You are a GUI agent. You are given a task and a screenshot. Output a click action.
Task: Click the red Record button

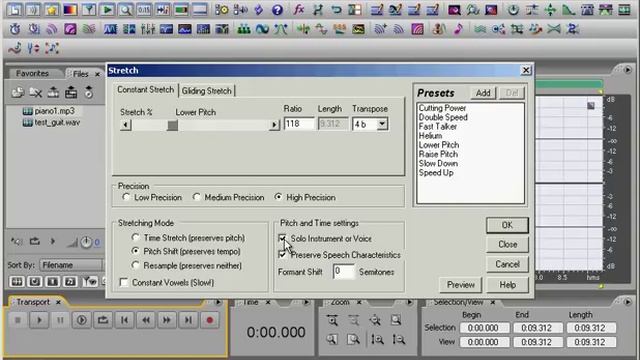click(x=210, y=320)
